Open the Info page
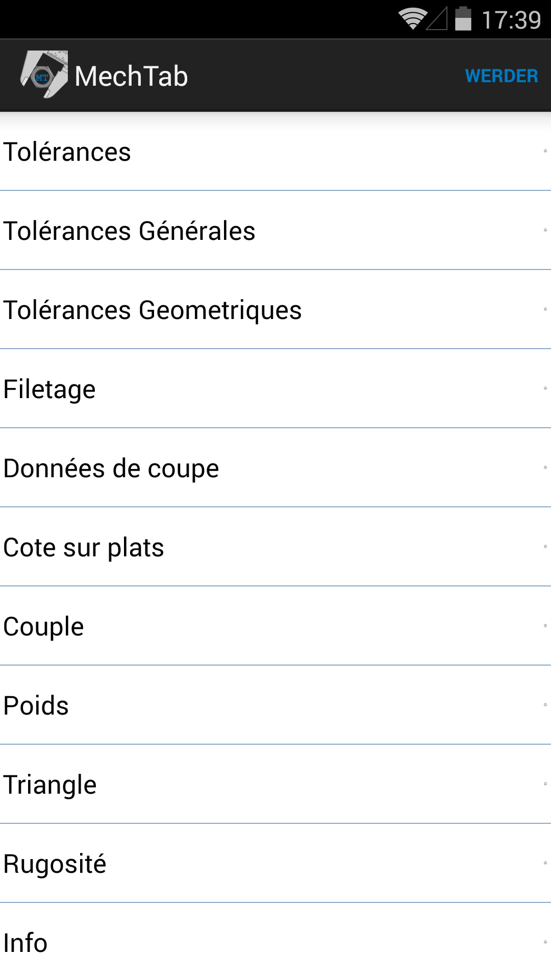The height and width of the screenshot is (980, 551). [x=275, y=942]
